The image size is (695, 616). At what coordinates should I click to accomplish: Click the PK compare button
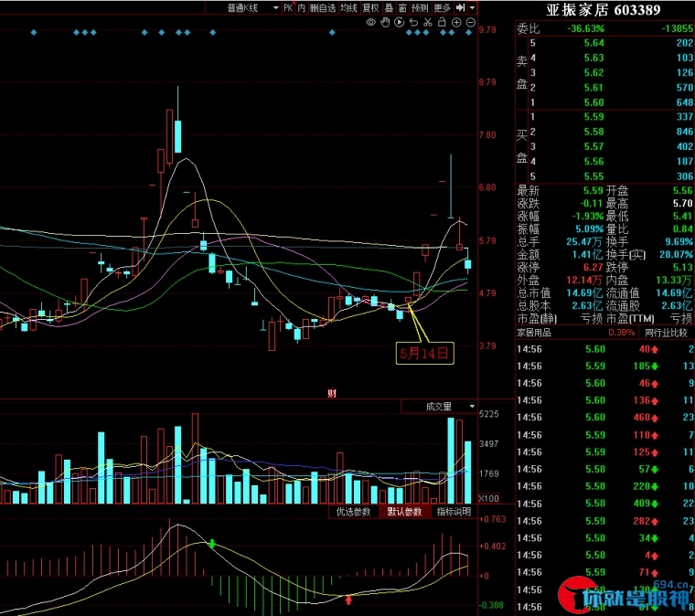[288, 7]
